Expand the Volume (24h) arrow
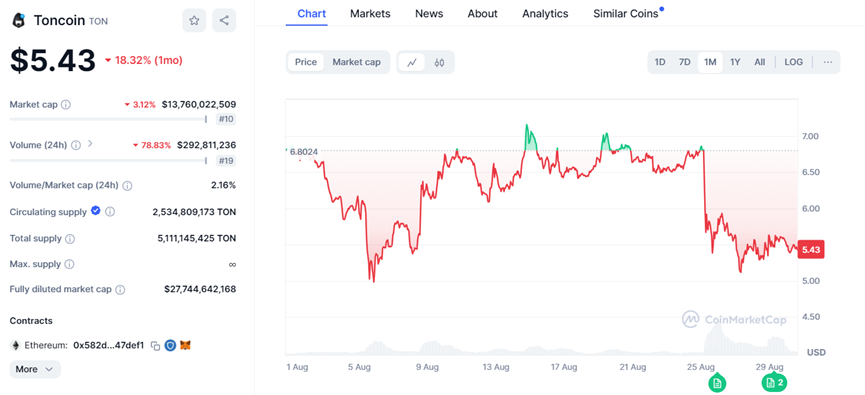Screen dimensions: 865x395 pos(90,145)
